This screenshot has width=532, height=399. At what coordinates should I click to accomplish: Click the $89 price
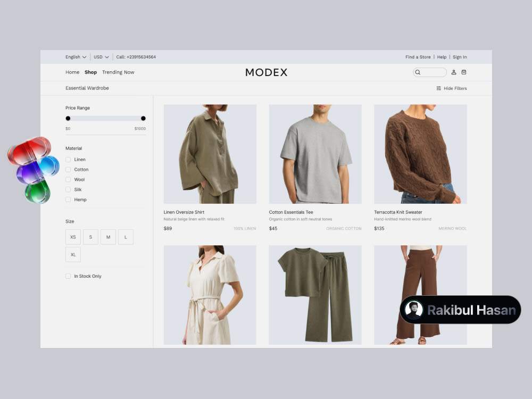(168, 228)
